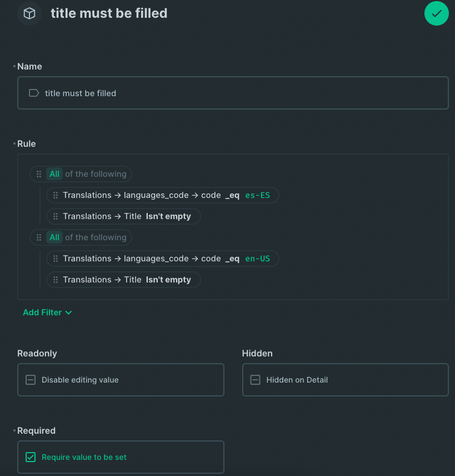
Task: Change the _eq operator on the es-ES rule
Action: click(232, 195)
